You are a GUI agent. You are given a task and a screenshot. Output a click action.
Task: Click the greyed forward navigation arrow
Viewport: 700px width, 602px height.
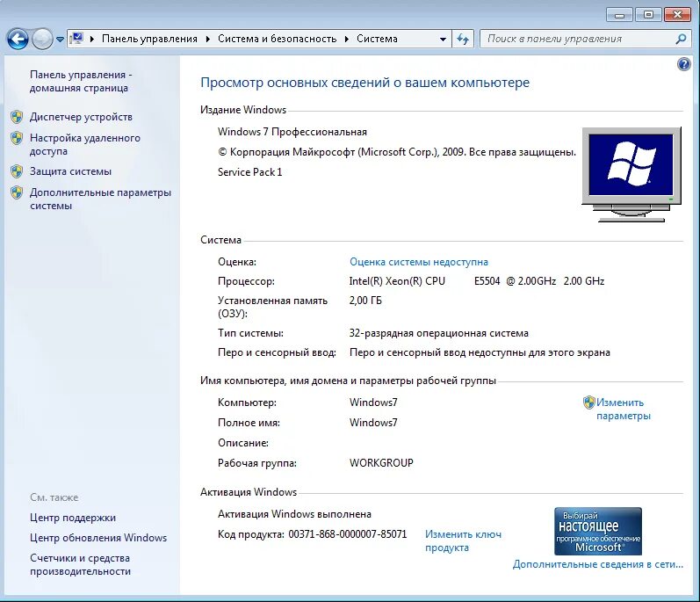43,40
